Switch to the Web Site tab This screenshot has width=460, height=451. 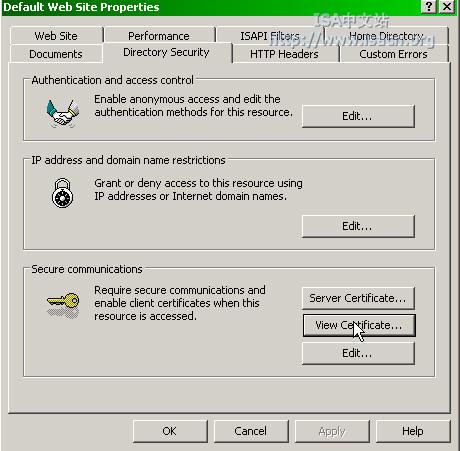click(x=56, y=36)
